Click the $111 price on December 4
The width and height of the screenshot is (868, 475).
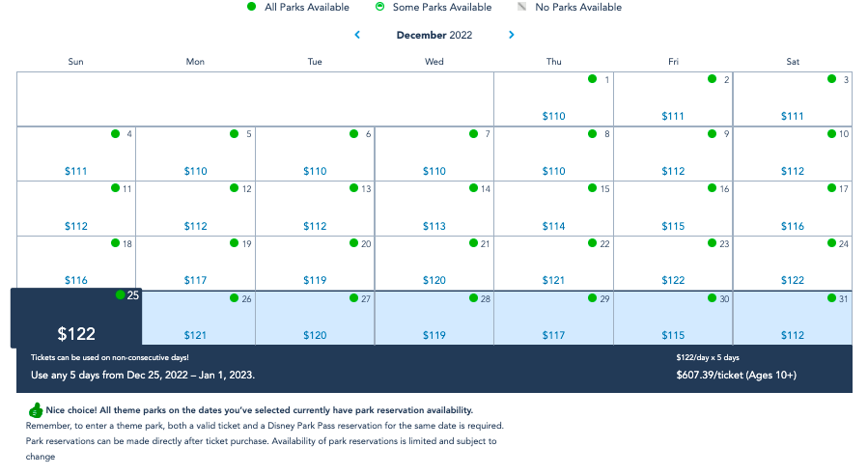[x=76, y=171]
